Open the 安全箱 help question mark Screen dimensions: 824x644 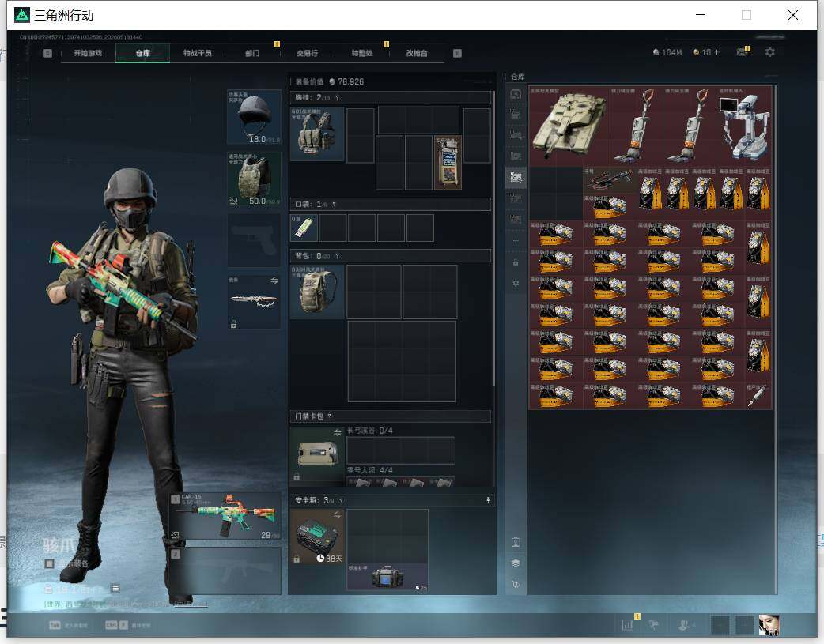click(x=341, y=500)
